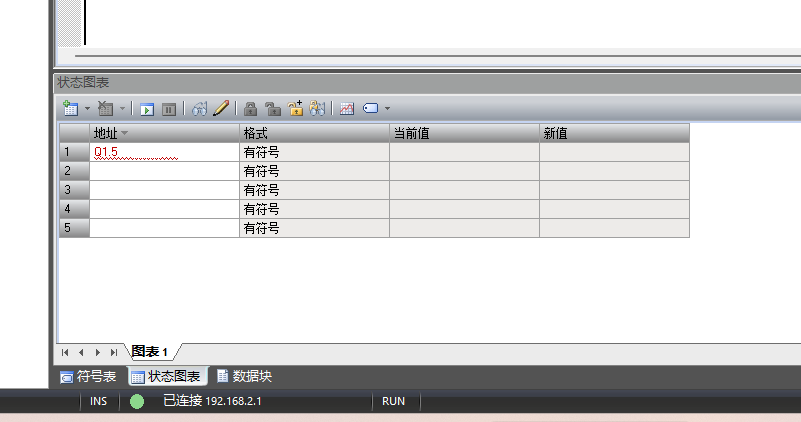Jump to first chart tab arrow
Image resolution: width=801 pixels, height=422 pixels.
[x=65, y=353]
